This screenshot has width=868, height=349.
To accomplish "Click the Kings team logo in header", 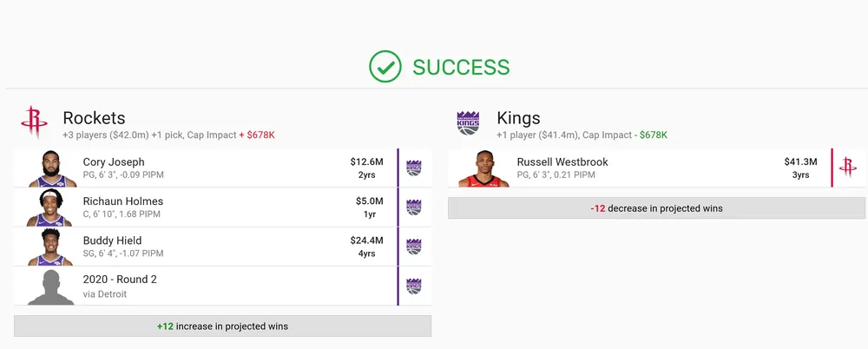I will pos(468,123).
